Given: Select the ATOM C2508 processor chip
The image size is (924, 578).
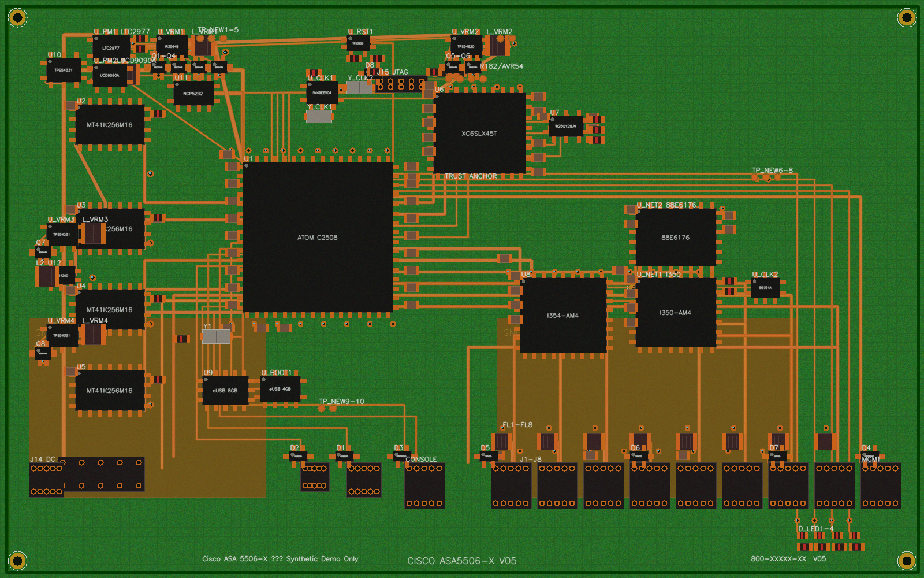Looking at the screenshot, I should [318, 237].
